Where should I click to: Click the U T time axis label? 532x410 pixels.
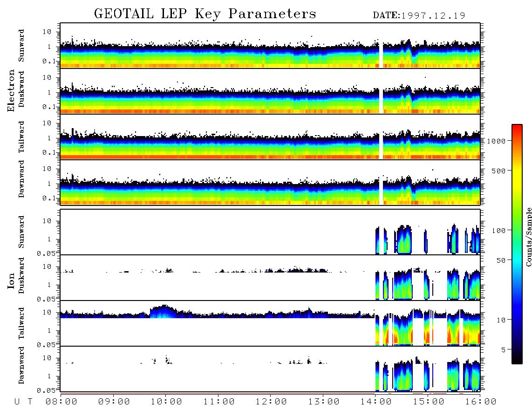point(23,402)
